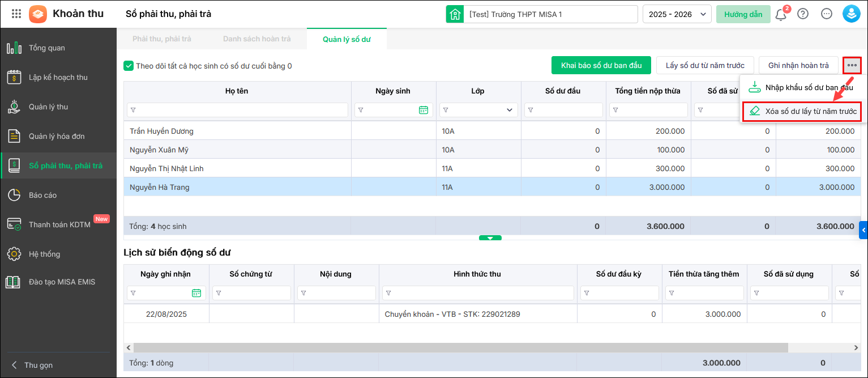Open the user account avatar
The width and height of the screenshot is (868, 378).
851,14
